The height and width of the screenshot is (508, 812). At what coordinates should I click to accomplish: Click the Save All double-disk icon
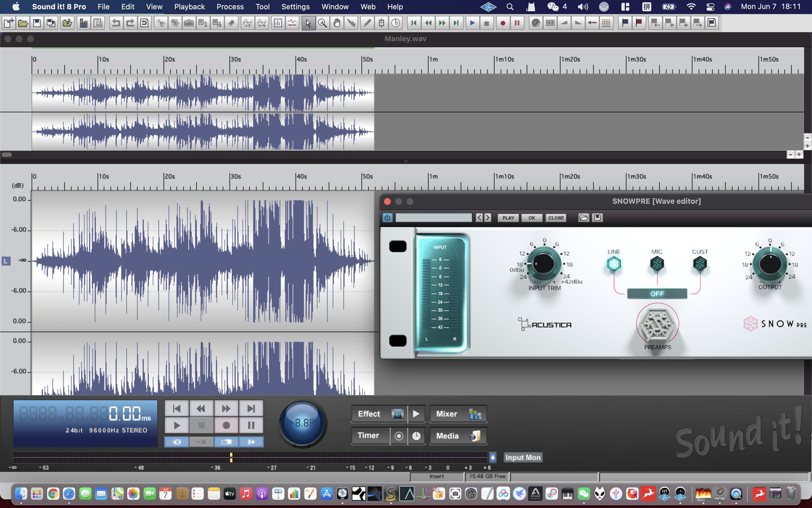click(51, 23)
